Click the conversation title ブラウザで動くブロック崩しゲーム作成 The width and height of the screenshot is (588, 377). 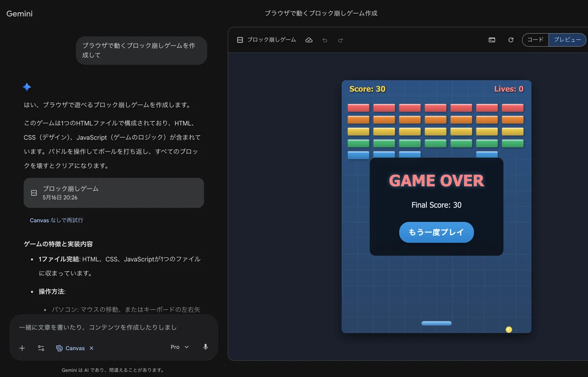click(321, 13)
